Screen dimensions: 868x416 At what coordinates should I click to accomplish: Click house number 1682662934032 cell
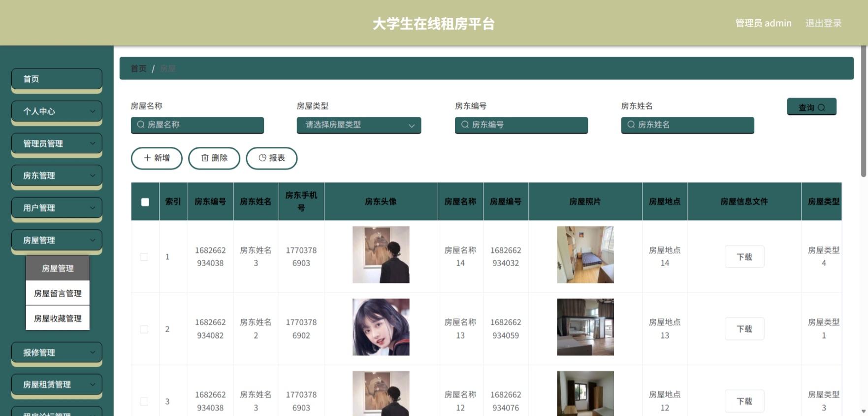506,257
